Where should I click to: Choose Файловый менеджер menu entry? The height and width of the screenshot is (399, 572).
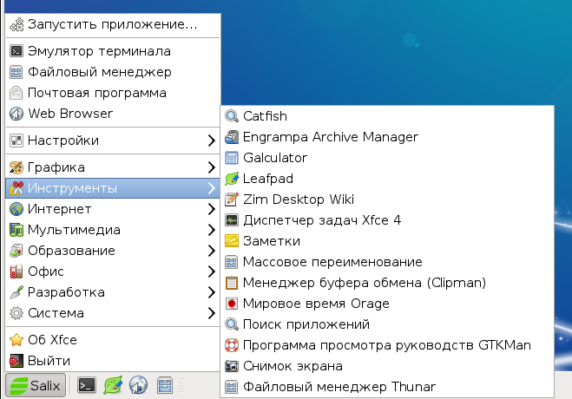tap(112, 72)
